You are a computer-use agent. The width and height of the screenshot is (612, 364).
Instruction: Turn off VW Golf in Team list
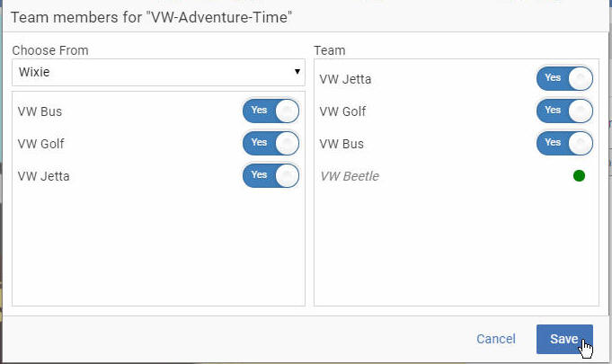coord(564,111)
